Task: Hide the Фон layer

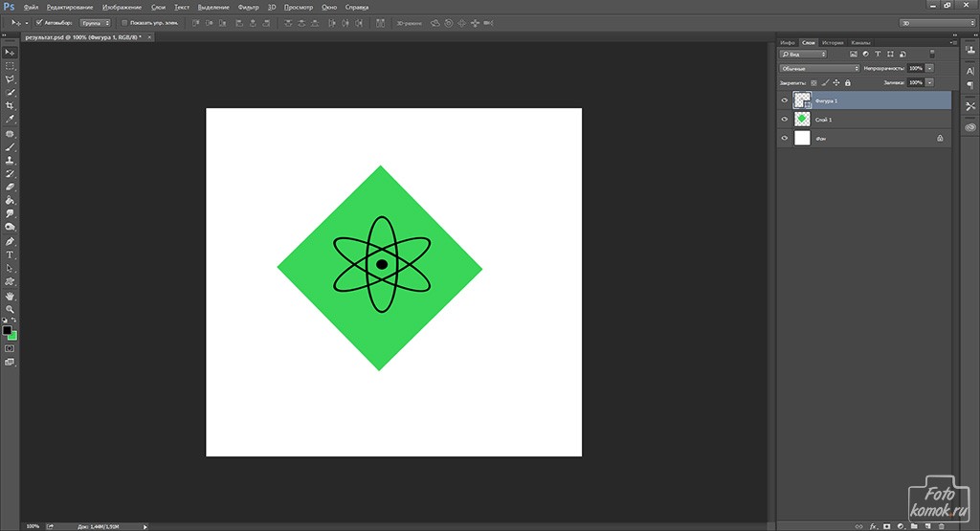Action: click(785, 138)
